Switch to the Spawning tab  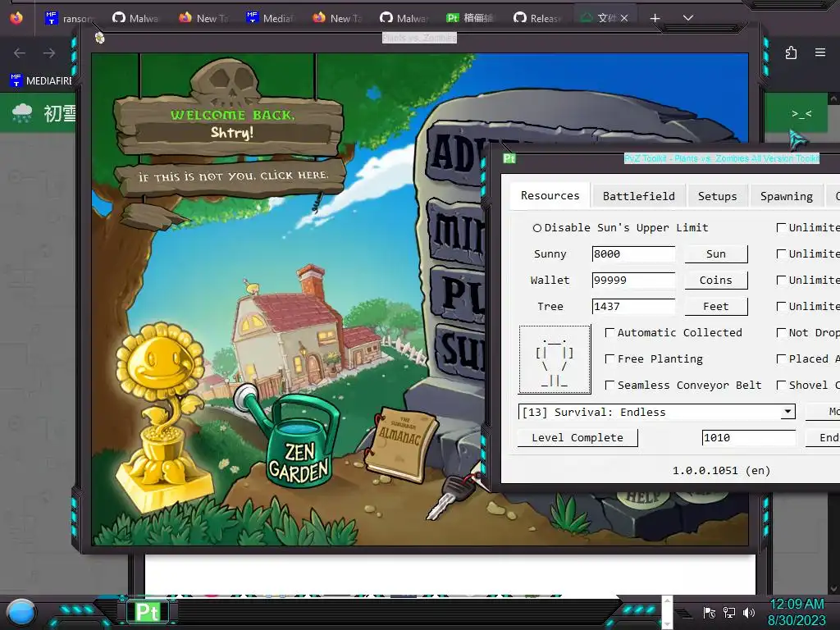[787, 196]
